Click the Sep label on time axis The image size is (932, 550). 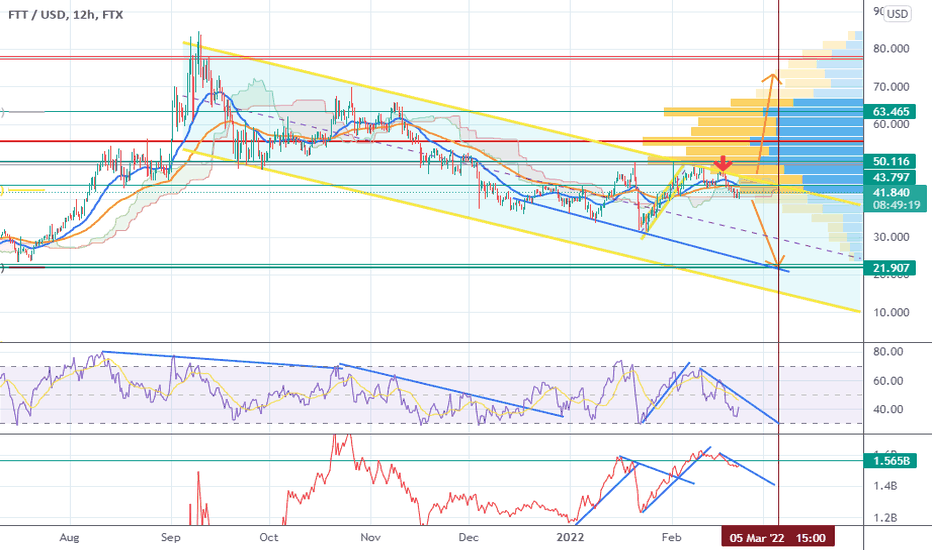pos(170,538)
